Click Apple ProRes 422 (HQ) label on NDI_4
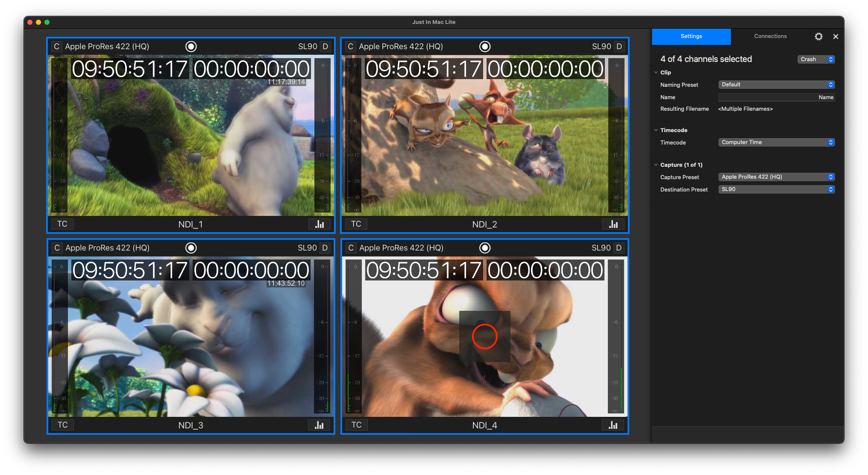 402,248
